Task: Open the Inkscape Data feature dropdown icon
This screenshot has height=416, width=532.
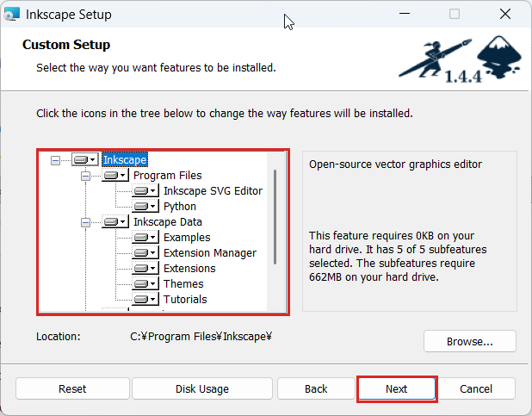Action: [115, 221]
